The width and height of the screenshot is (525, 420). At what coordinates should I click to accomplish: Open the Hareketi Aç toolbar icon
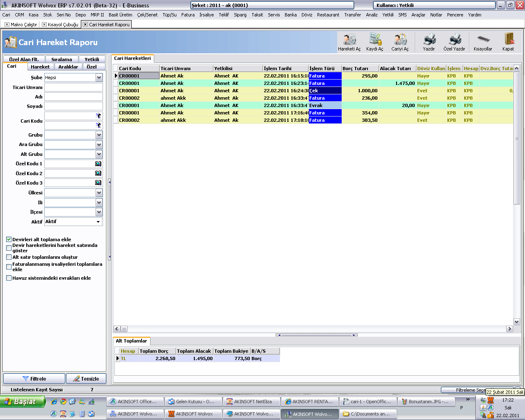tap(349, 42)
